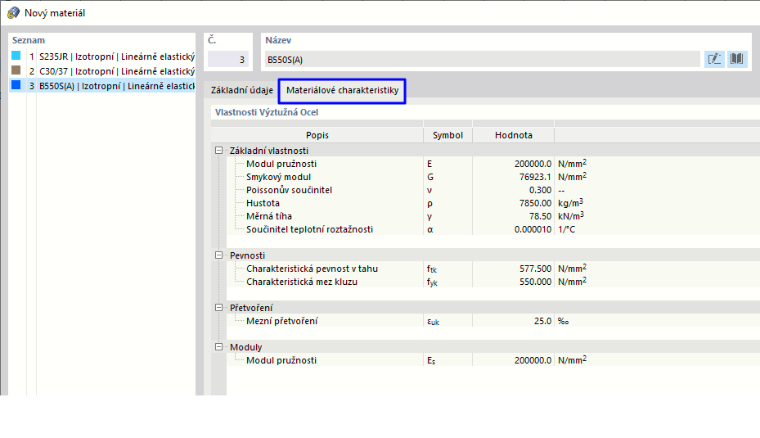The height and width of the screenshot is (438, 760).
Task: Click the Smykový modul value 76923.1
Action: click(535, 177)
